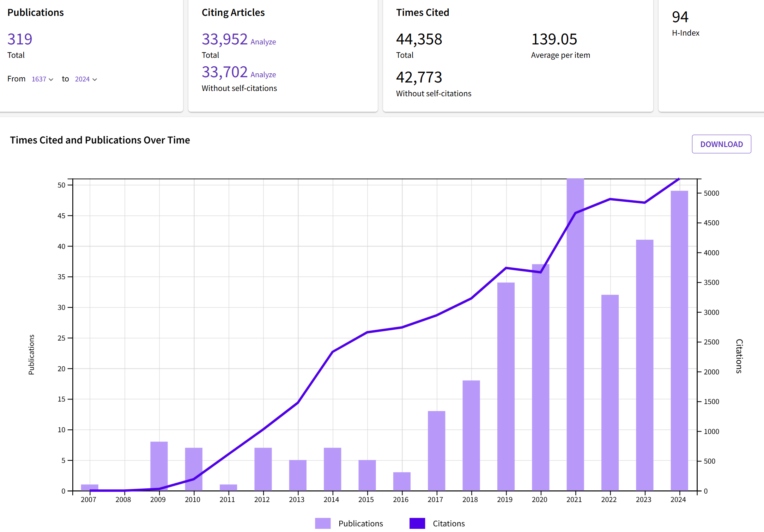Image resolution: width=764 pixels, height=532 pixels.
Task: Open the 319 total publications link
Action: pyautogui.click(x=20, y=39)
